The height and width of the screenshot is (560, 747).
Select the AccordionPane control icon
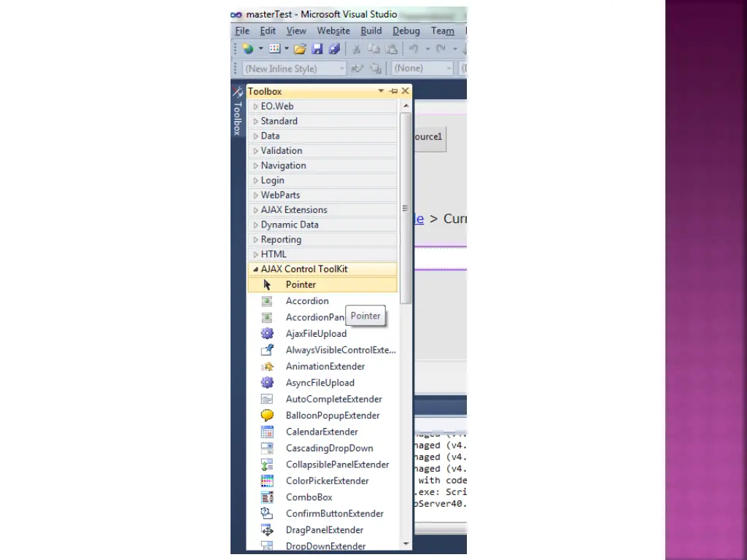coord(267,317)
